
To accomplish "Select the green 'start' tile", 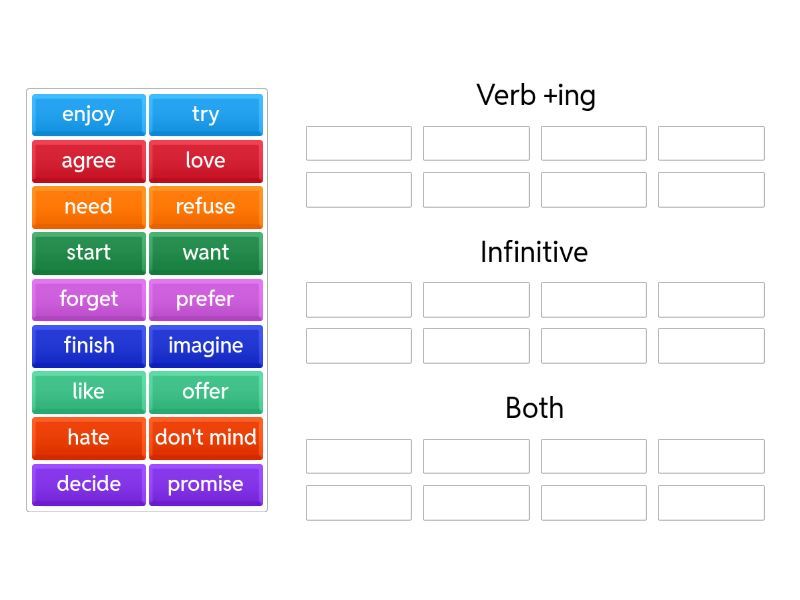I will click(x=88, y=253).
